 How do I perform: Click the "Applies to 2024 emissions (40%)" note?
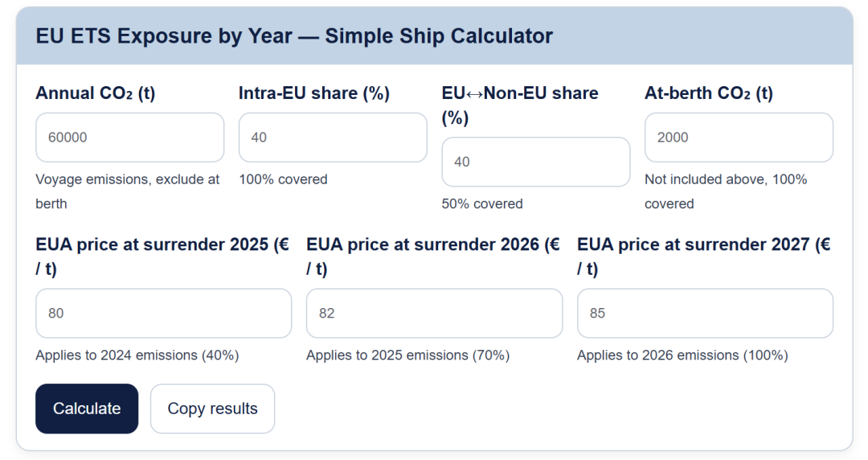pos(137,355)
